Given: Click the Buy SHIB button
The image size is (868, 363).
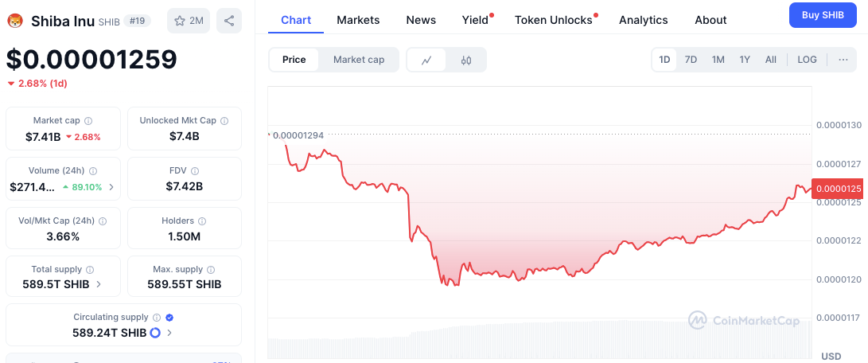Looking at the screenshot, I should (x=823, y=15).
